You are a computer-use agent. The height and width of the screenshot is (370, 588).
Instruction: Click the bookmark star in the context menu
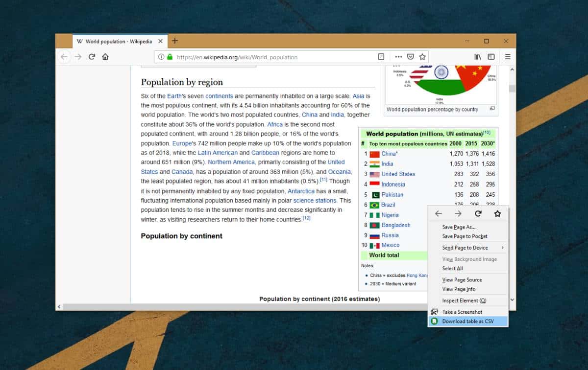(498, 214)
